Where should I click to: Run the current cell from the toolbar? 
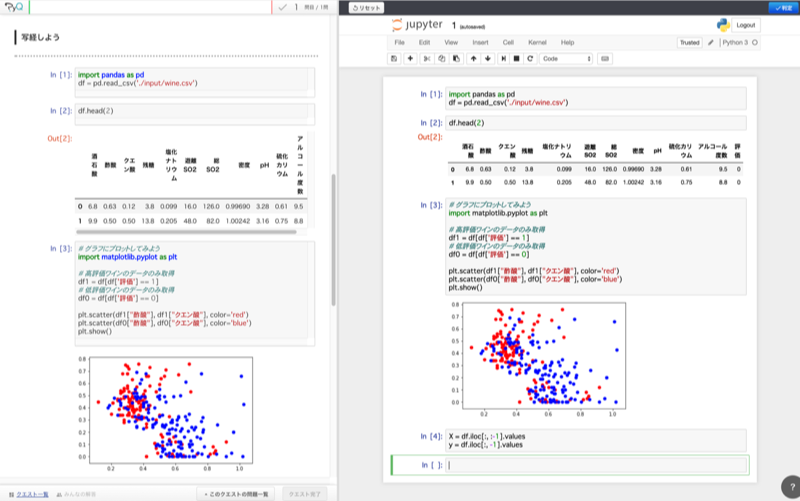[502, 59]
